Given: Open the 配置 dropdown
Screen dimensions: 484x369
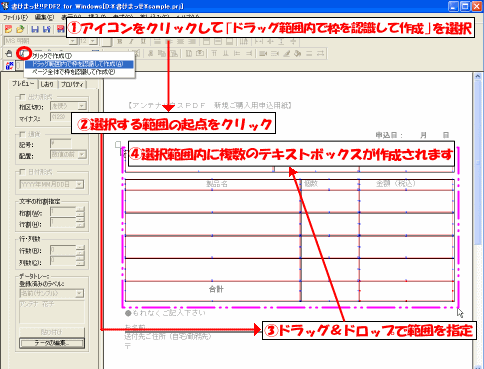Looking at the screenshot, I should point(82,154).
